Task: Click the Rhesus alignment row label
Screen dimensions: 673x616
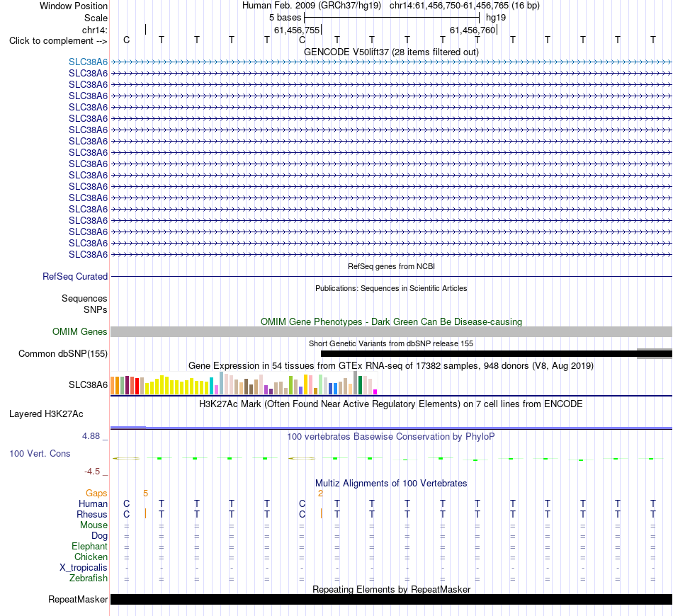Action: (92, 514)
